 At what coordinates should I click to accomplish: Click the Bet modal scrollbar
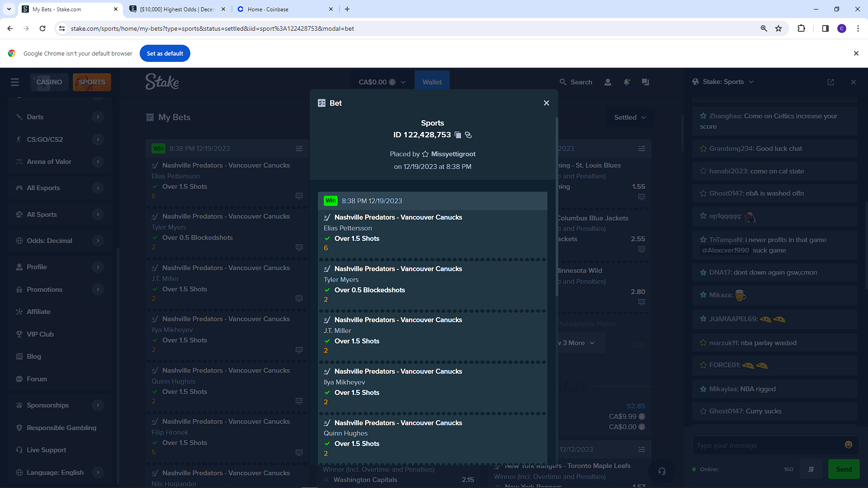pyautogui.click(x=557, y=206)
